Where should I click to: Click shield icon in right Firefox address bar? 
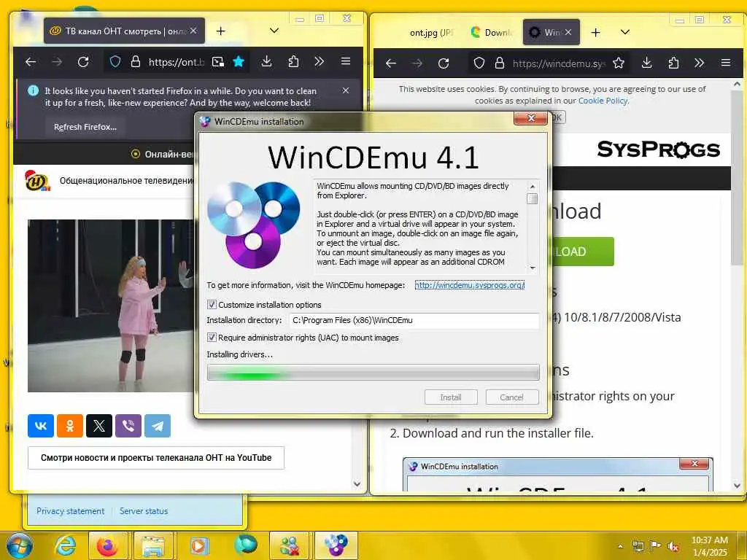click(479, 63)
